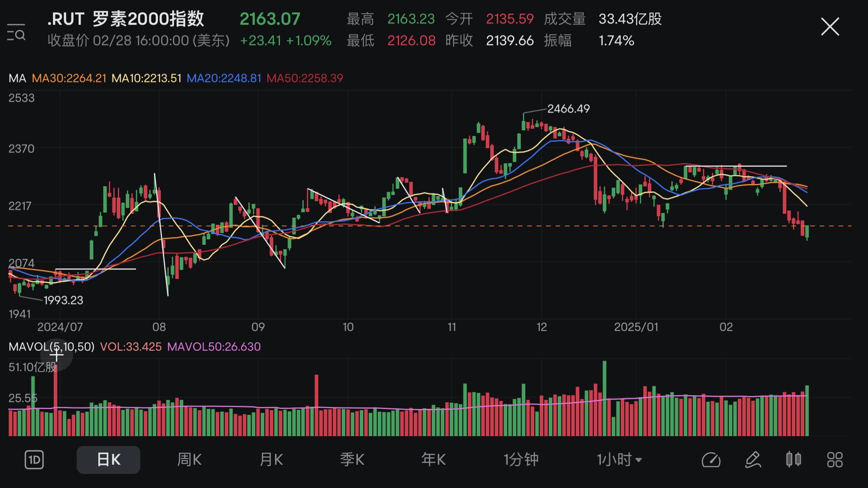Click the MA30:2264.21 legend value
This screenshot has width=868, height=488.
[x=69, y=78]
